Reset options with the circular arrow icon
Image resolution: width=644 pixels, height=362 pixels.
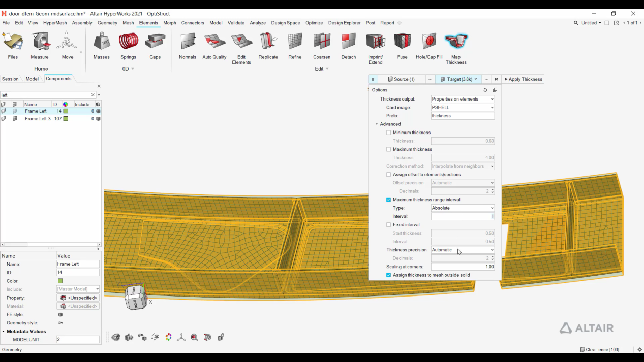click(485, 90)
